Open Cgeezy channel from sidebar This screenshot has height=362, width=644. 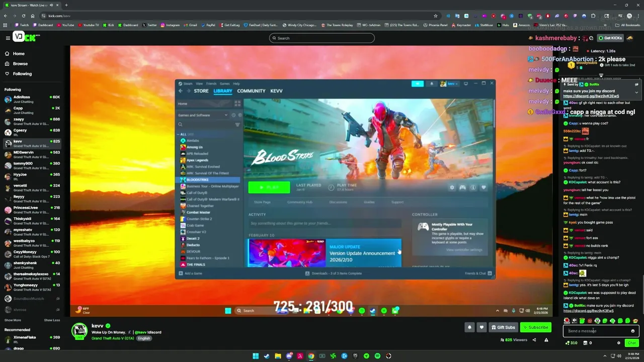[32, 132]
